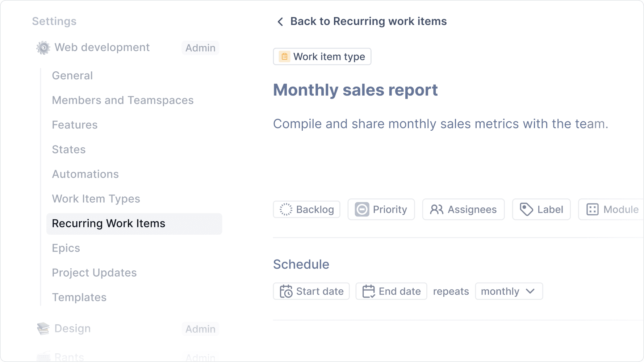
Task: Open the Priority icon selector
Action: [x=362, y=209]
